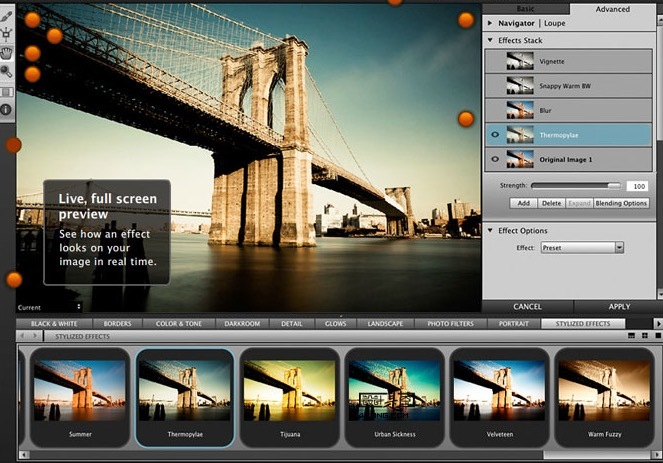Choose the Tijuana effect thumbnail

289,390
